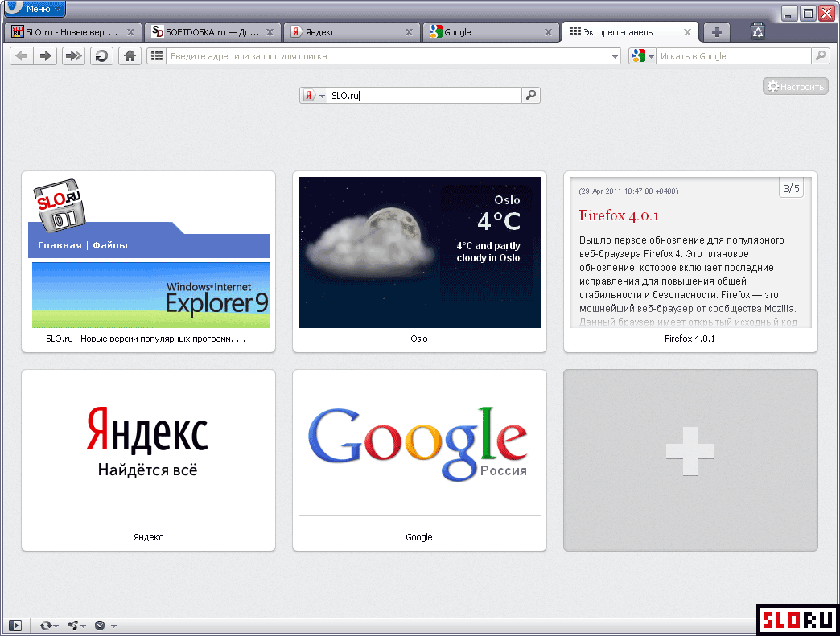Screen dimensions: 840x636
Task: Open the Opera Меню button
Action: (x=35, y=9)
